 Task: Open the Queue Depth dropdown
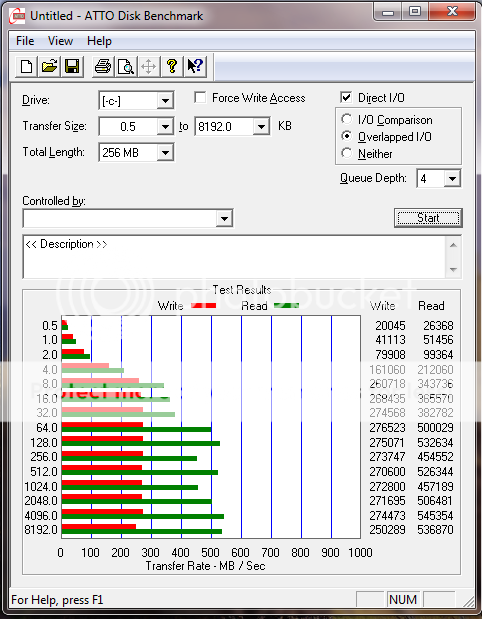coord(452,179)
